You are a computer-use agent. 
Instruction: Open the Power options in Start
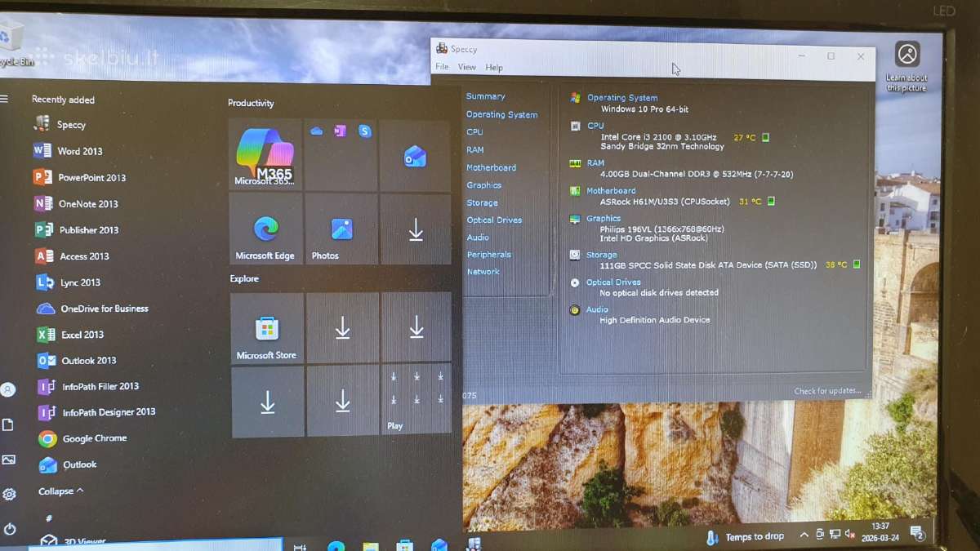tap(10, 529)
